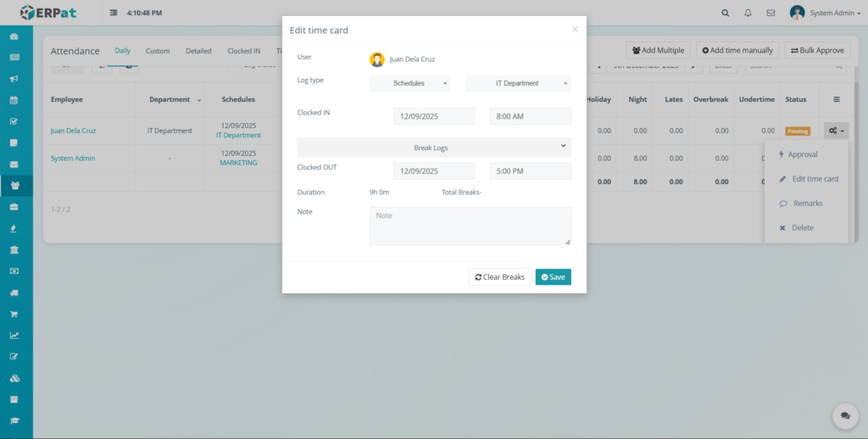Click the briefcase icon in sidebar
Image resolution: width=868 pixels, height=439 pixels.
pyautogui.click(x=14, y=207)
